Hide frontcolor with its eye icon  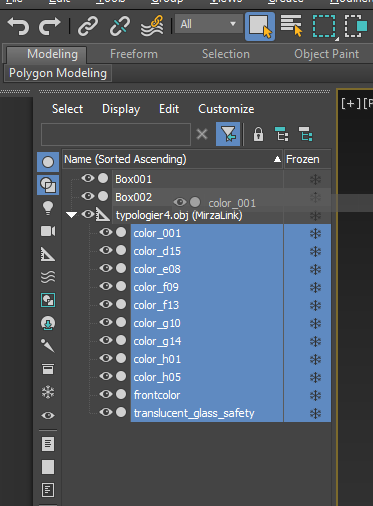pos(106,394)
